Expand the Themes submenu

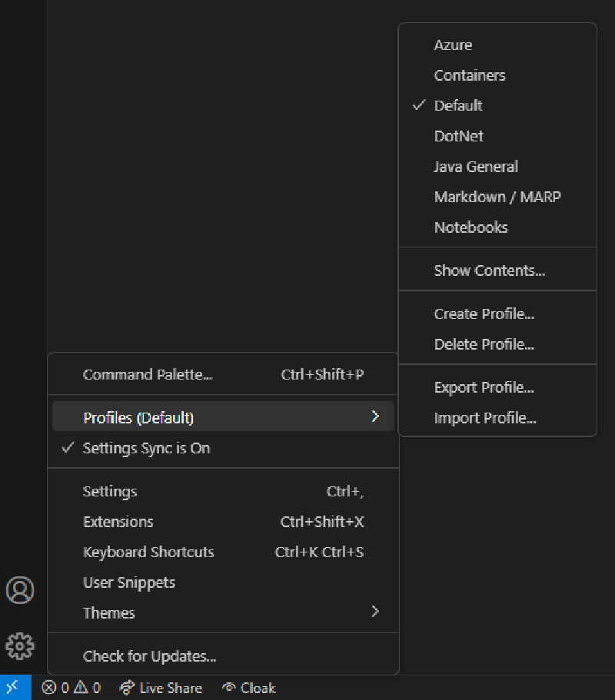[223, 613]
